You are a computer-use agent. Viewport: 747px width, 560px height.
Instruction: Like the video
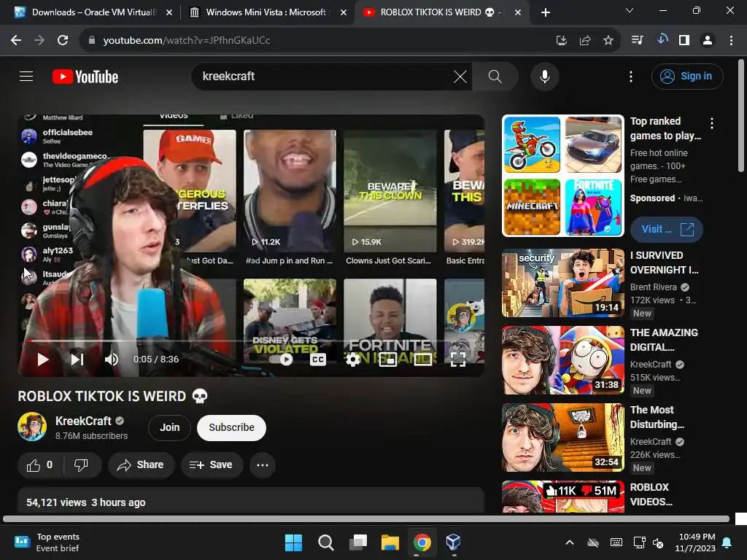(40, 465)
